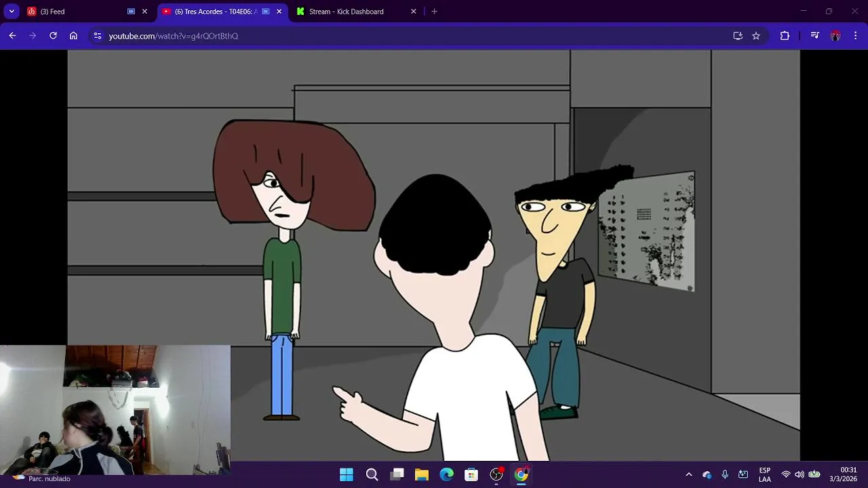Reload the YouTube page

pyautogui.click(x=53, y=36)
